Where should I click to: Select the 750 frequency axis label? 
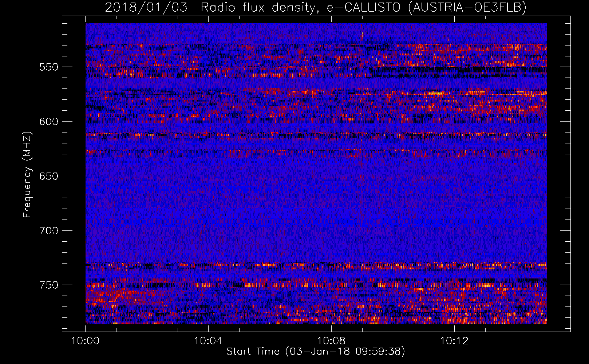49,285
